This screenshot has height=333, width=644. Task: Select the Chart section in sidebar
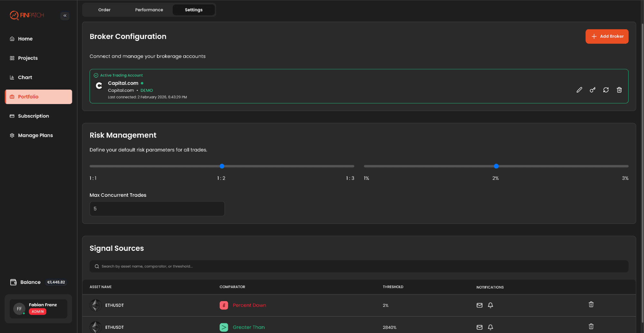click(x=26, y=77)
